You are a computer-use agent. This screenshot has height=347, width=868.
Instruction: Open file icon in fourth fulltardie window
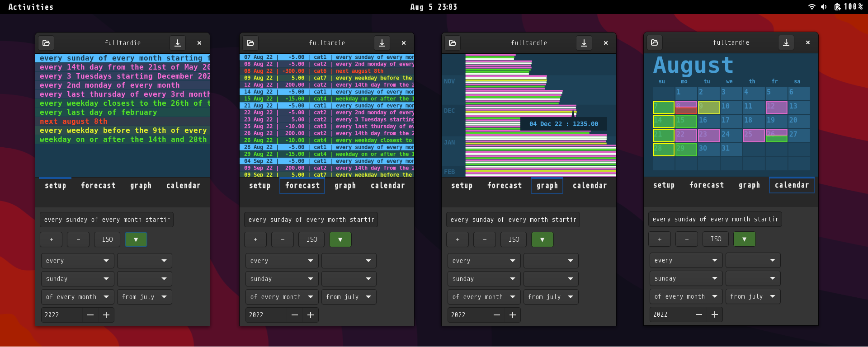coord(655,42)
